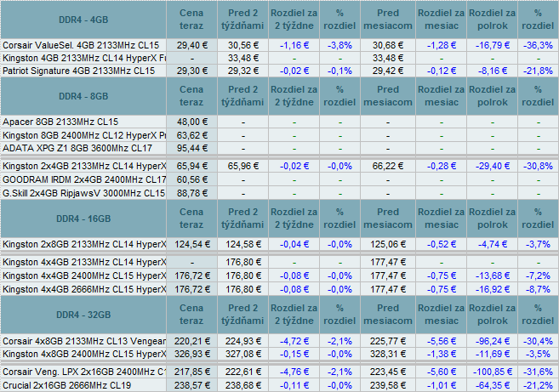Viewport: 559px width, 392px height.
Task: Select the -3,8% percentage cell
Action: pyautogui.click(x=339, y=45)
